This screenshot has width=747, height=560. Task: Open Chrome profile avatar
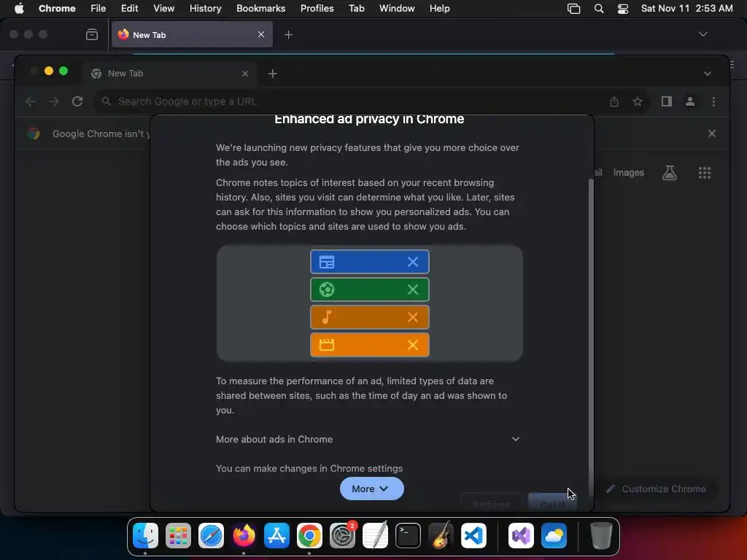tap(690, 101)
